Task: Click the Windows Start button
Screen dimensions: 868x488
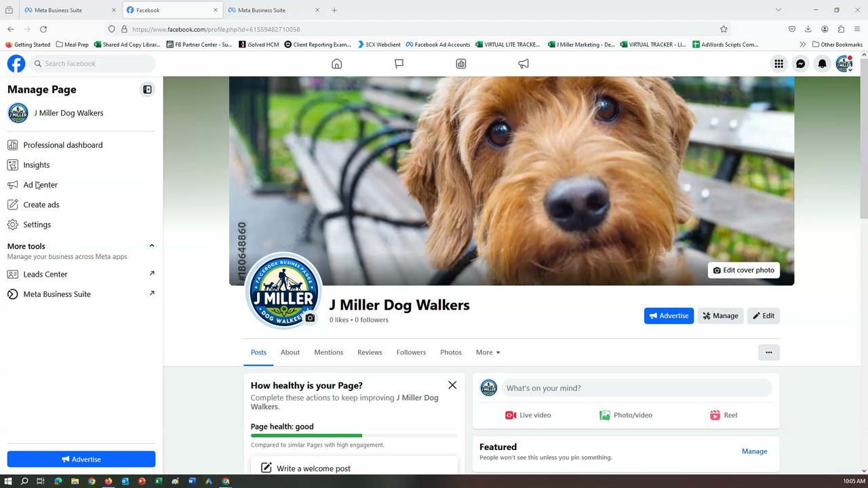Action: 8,481
